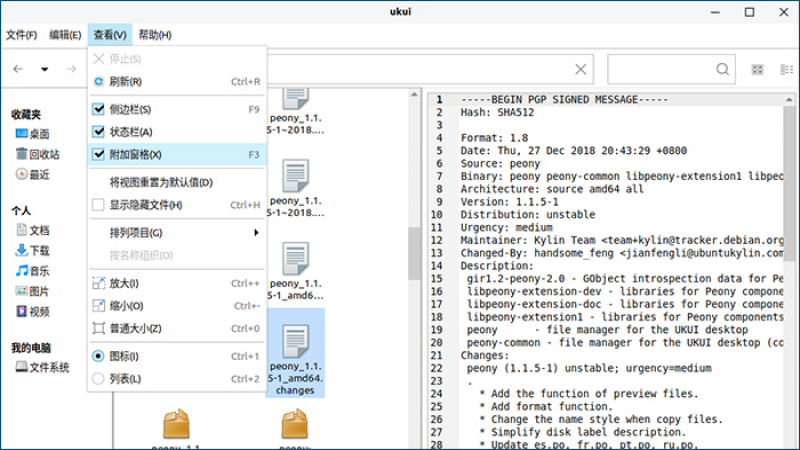Open the File (文件) menu
Screen dimensions: 800x450
coord(21,35)
